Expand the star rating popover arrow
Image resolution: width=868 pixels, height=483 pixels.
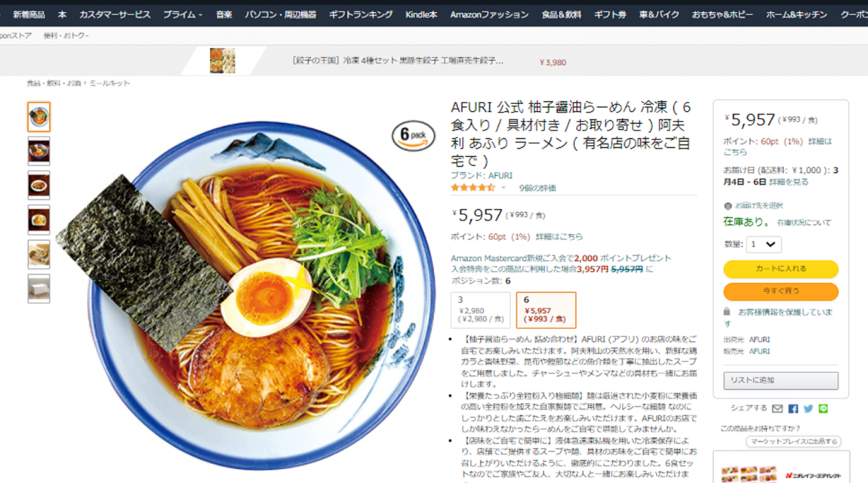(x=503, y=188)
